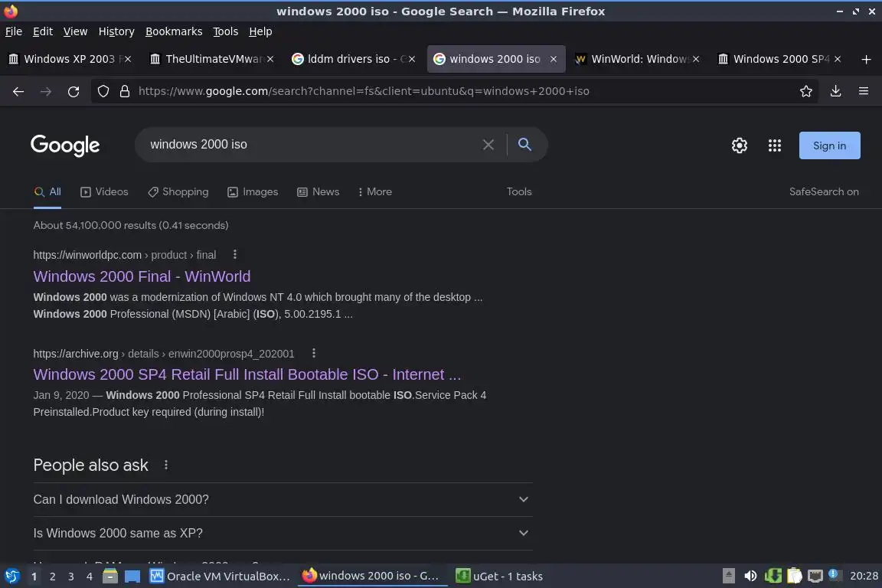Click the Sign in button
This screenshot has width=882, height=588.
click(830, 145)
